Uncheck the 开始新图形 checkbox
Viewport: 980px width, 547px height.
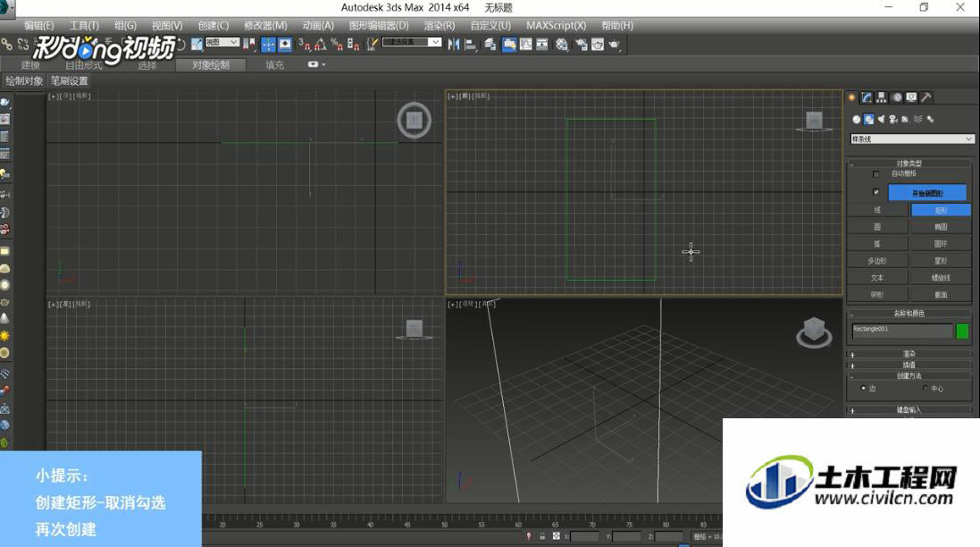(x=875, y=192)
